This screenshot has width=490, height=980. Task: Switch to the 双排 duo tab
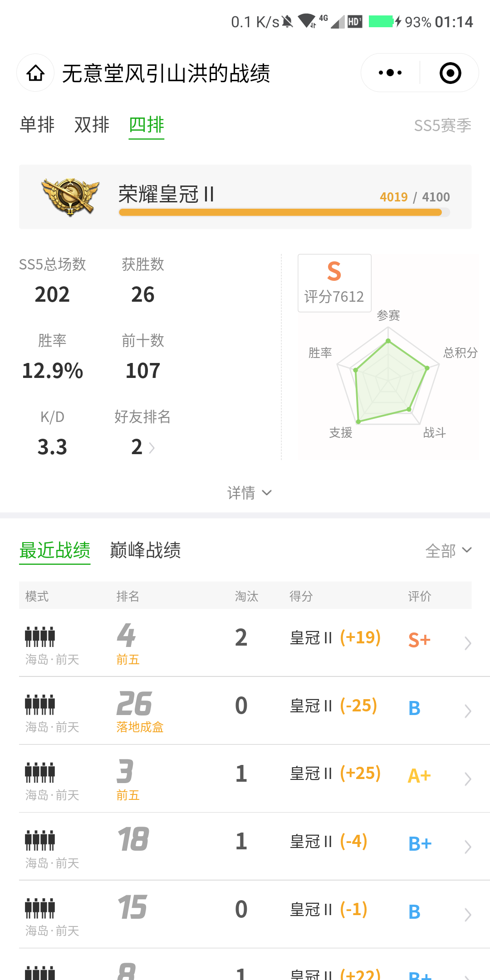click(x=92, y=125)
